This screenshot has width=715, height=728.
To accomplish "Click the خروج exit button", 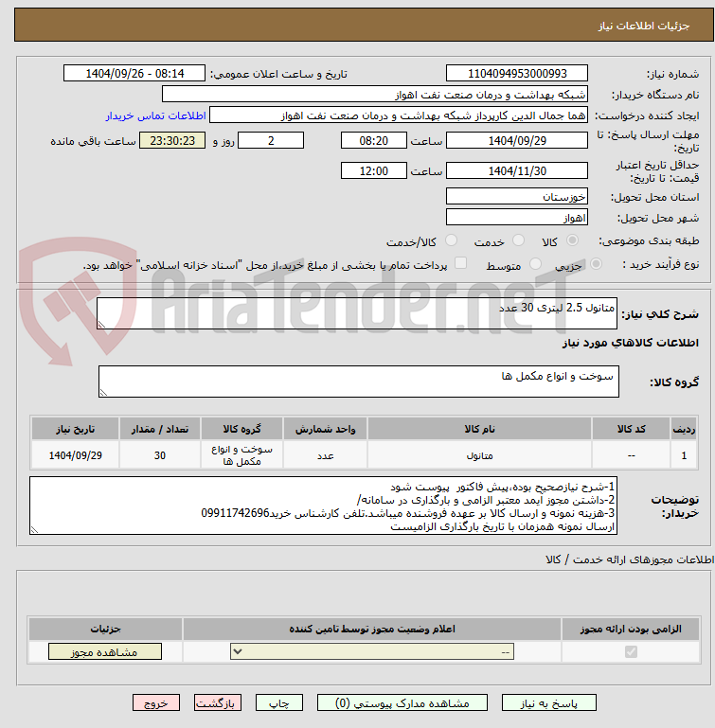I will tap(156, 703).
